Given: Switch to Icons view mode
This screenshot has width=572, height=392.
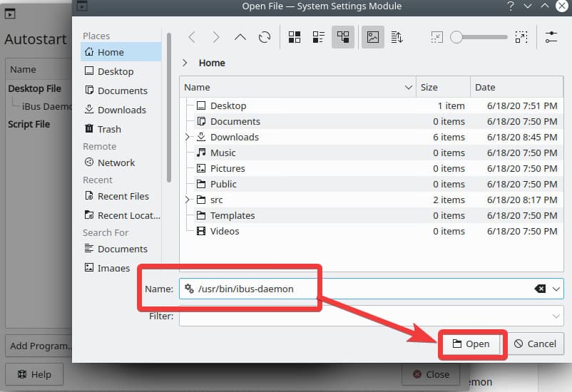Looking at the screenshot, I should click(295, 38).
